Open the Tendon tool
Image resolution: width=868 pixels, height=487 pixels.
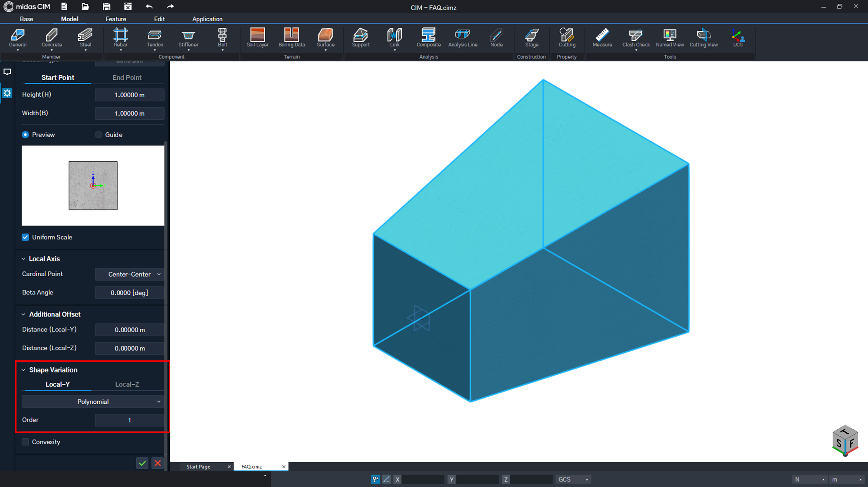pos(155,38)
